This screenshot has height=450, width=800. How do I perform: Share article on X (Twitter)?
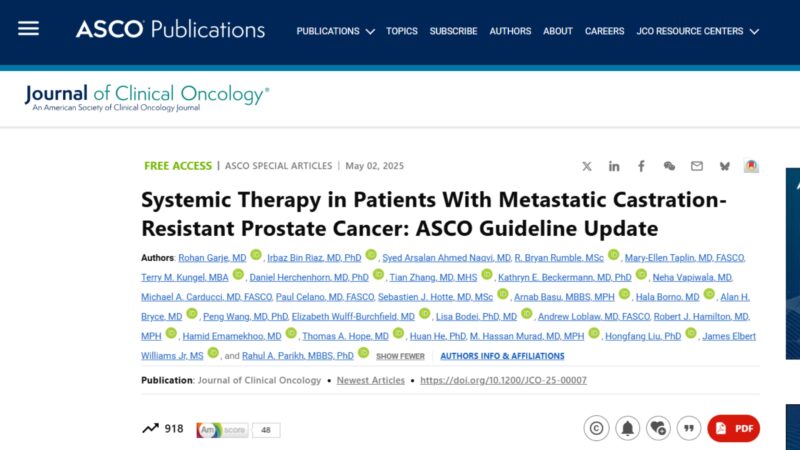[x=587, y=166]
